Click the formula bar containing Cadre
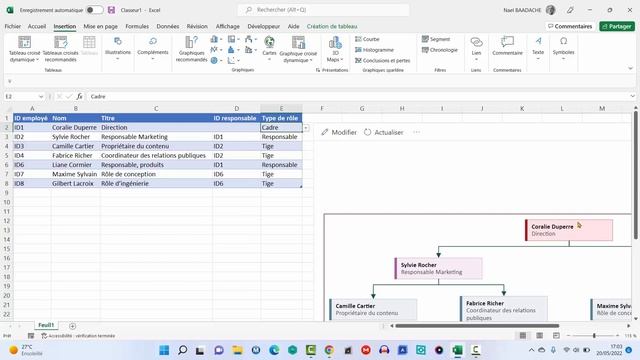The image size is (640, 360). click(x=358, y=96)
